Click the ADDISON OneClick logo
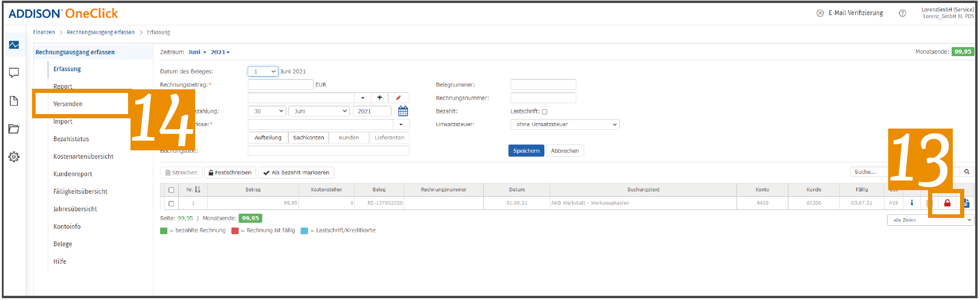This screenshot has width=980, height=300. coord(63,13)
